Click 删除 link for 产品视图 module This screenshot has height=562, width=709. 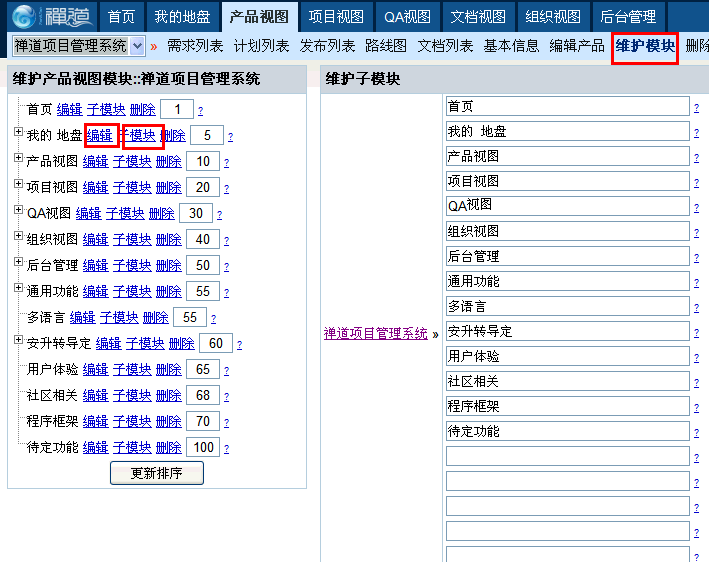[169, 161]
